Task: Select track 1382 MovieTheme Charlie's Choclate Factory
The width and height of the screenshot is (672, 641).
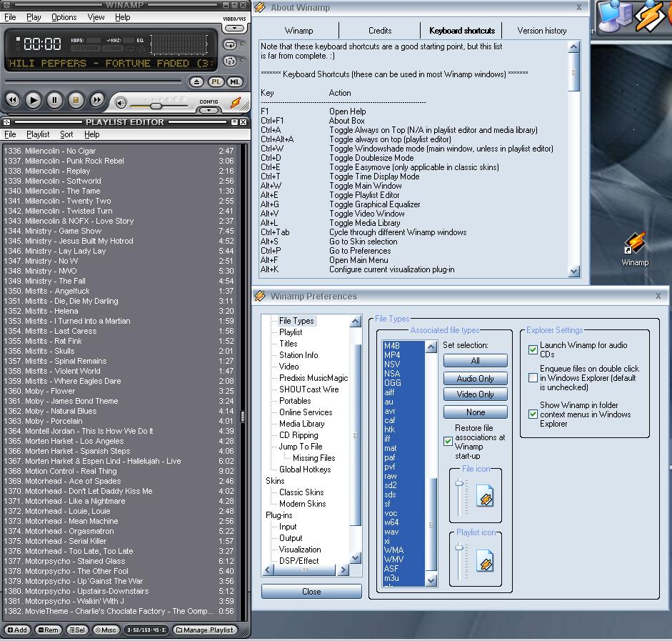Action: click(x=119, y=611)
